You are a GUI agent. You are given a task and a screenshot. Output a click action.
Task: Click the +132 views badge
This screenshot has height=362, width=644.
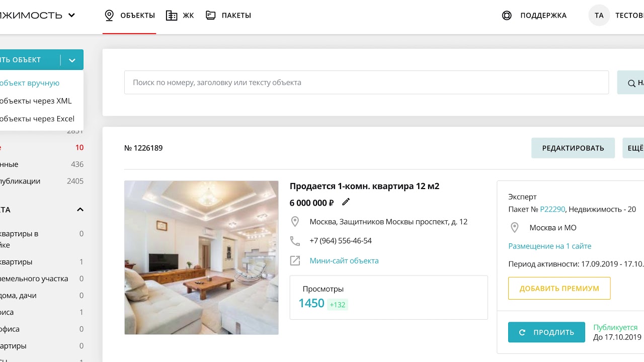point(338,305)
